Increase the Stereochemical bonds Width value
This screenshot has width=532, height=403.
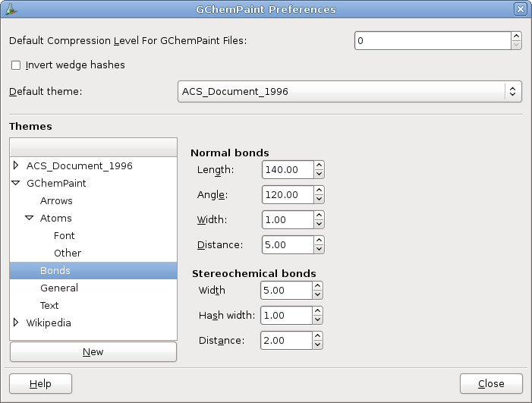coord(317,286)
